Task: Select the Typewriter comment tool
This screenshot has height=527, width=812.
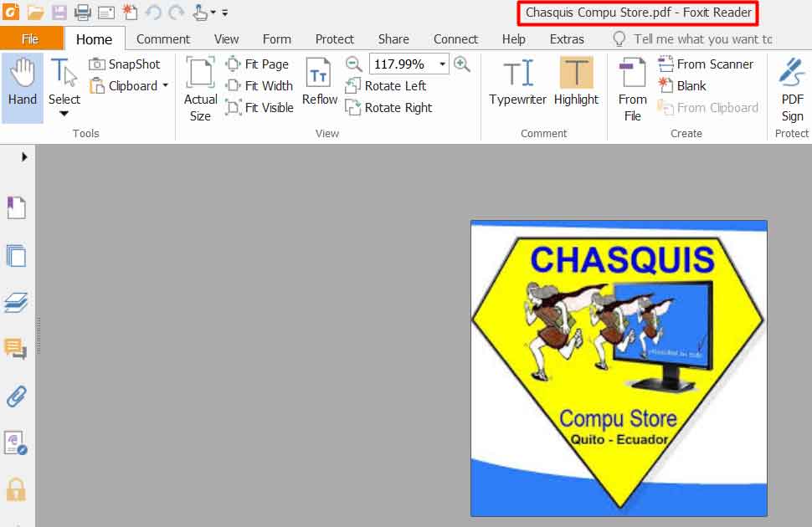Action: click(518, 82)
